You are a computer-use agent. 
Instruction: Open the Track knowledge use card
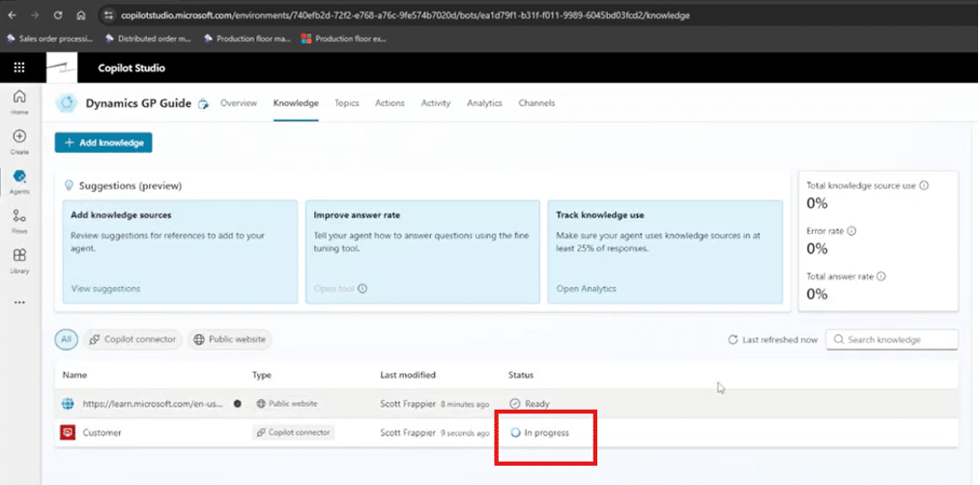click(x=665, y=252)
